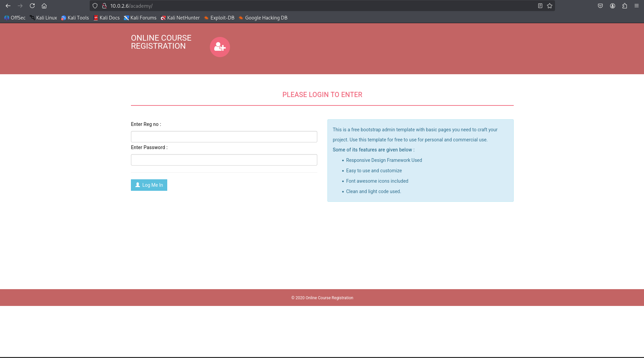This screenshot has height=358, width=644.
Task: Click the forward navigation arrow
Action: 20,6
